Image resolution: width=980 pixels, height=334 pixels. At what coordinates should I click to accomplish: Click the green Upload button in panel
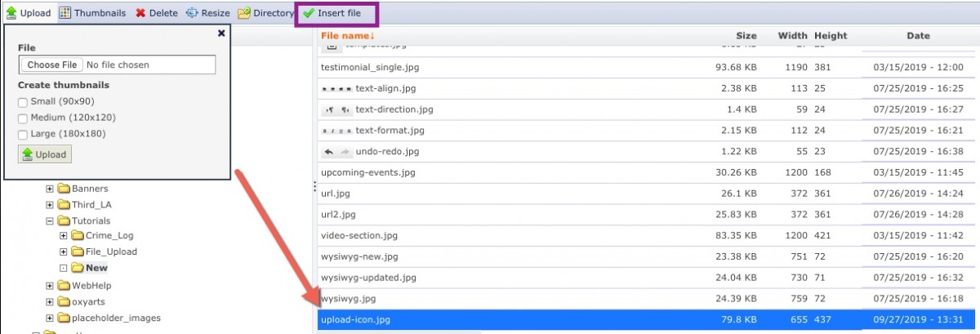click(x=45, y=154)
